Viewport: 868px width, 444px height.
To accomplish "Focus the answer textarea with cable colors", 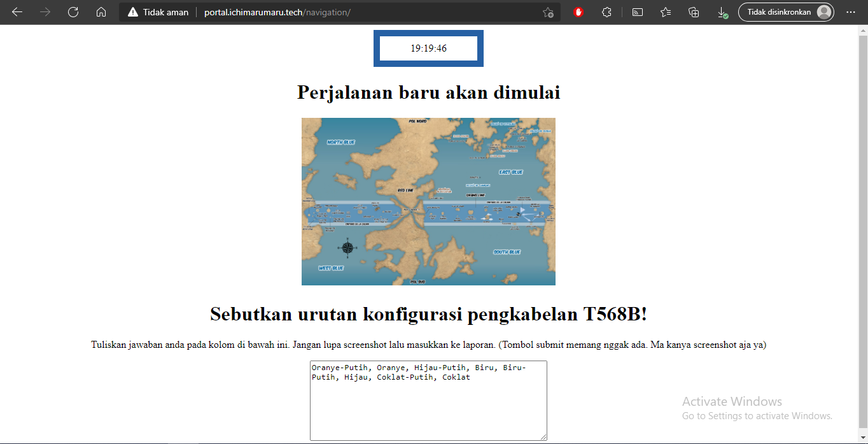I will pyautogui.click(x=428, y=401).
